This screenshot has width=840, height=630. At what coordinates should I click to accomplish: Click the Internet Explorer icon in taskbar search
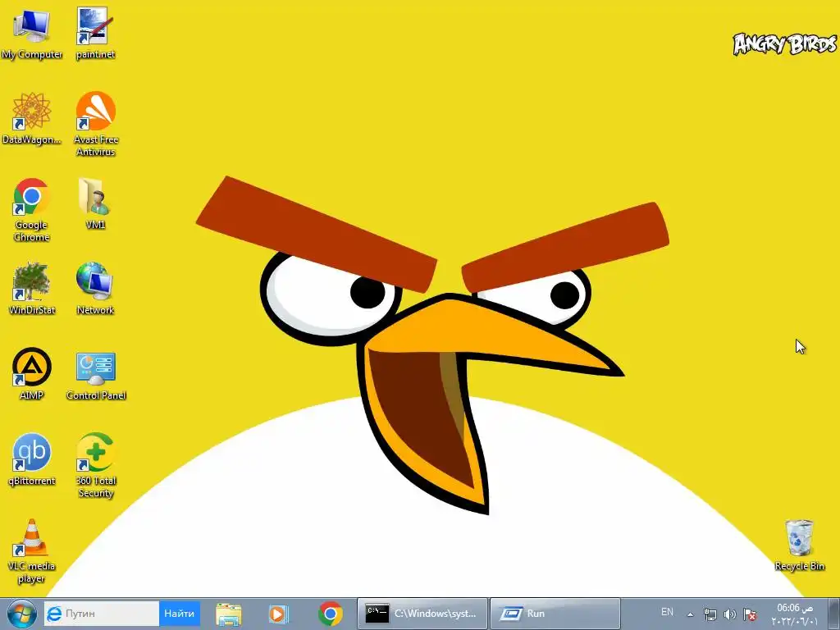(53, 614)
